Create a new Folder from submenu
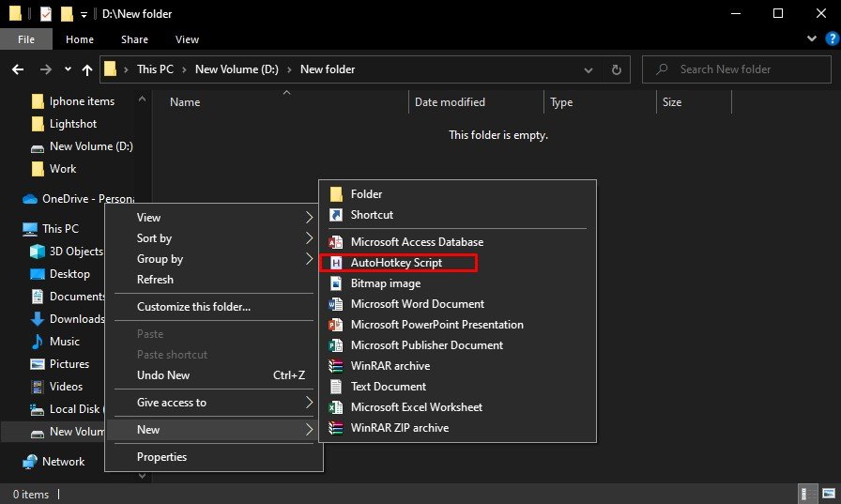841x504 pixels. [x=366, y=194]
